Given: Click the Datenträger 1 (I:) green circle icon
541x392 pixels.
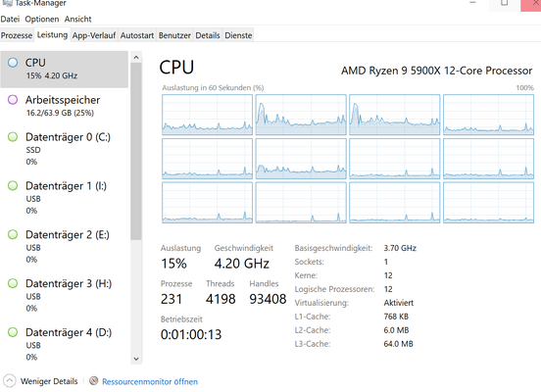Looking at the screenshot, I should (x=13, y=185).
